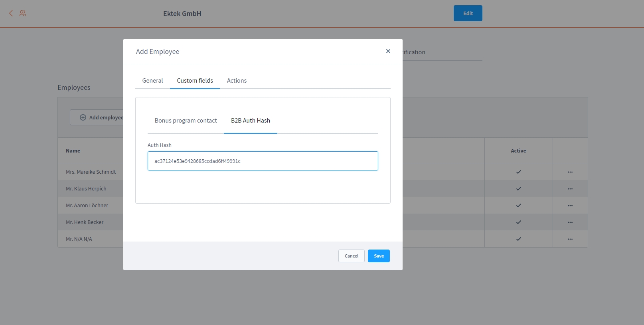Image resolution: width=644 pixels, height=325 pixels.
Task: Open the Actions tab
Action: tap(237, 81)
